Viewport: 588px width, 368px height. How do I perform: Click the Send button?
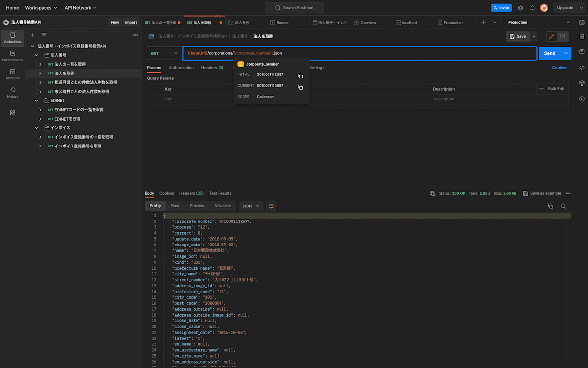[x=549, y=53]
